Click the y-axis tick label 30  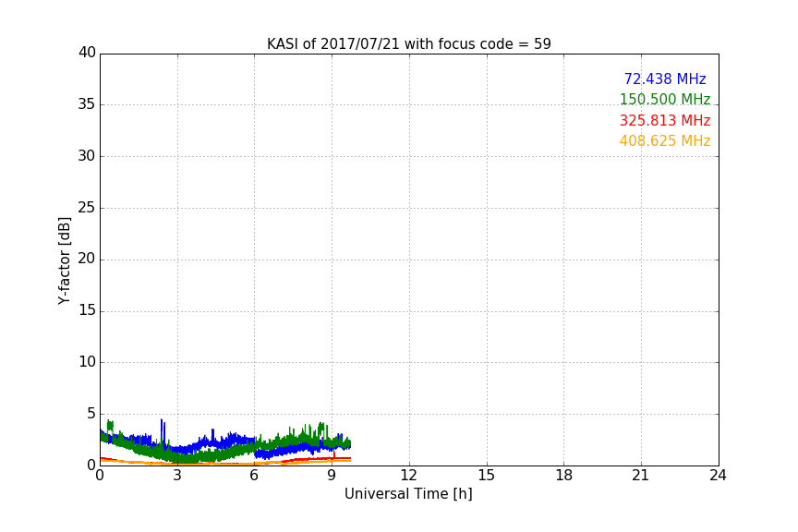pos(87,156)
